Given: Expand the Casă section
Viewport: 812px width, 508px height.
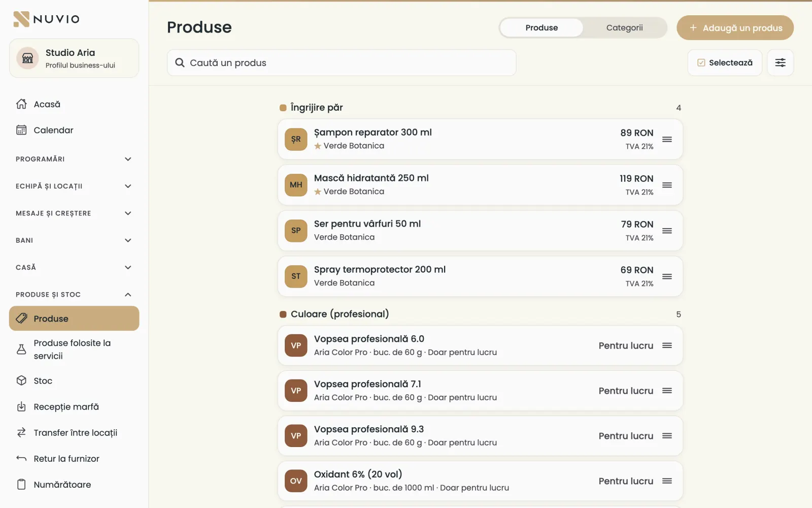Looking at the screenshot, I should coord(74,267).
